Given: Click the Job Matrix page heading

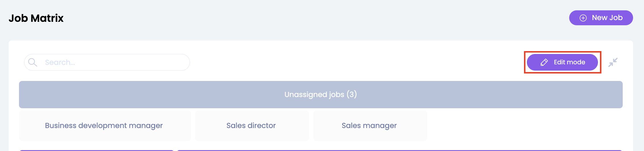Looking at the screenshot, I should pyautogui.click(x=36, y=18).
